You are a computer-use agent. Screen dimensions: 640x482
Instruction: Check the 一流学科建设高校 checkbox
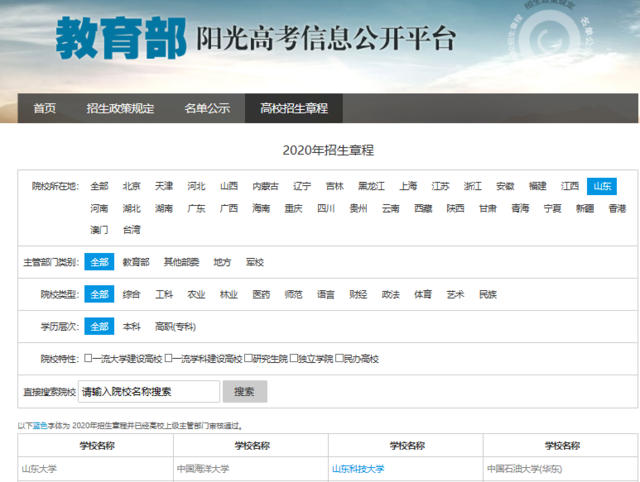(x=169, y=358)
